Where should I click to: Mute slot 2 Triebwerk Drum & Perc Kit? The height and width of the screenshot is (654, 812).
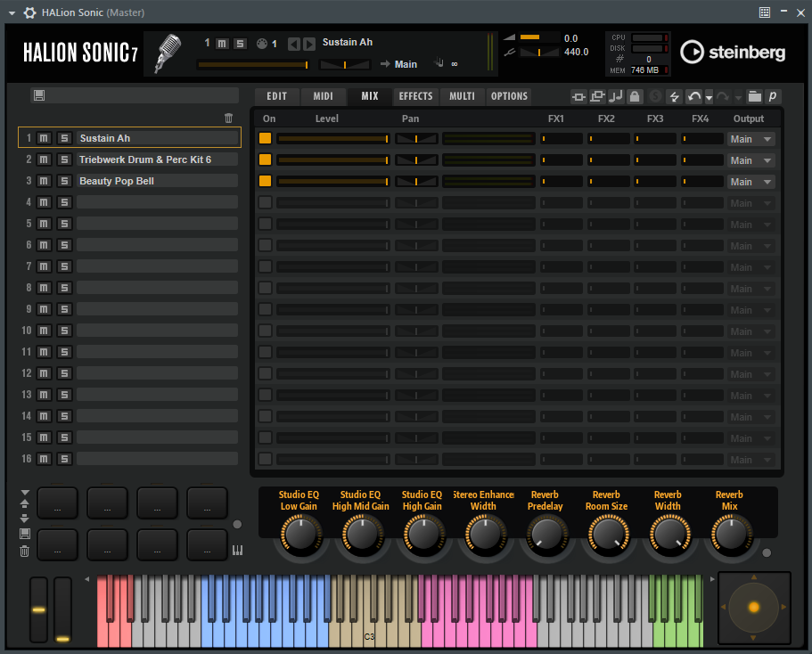pos(45,159)
